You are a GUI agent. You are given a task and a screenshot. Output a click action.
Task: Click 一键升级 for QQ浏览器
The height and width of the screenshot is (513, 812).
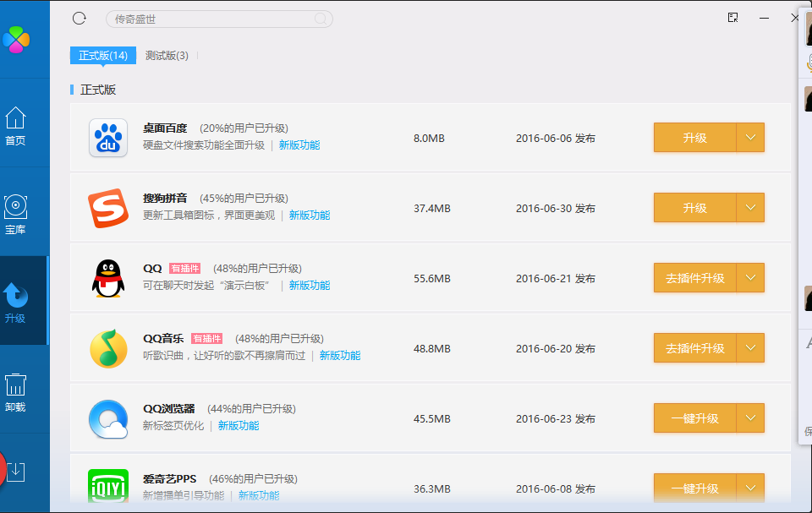[695, 418]
